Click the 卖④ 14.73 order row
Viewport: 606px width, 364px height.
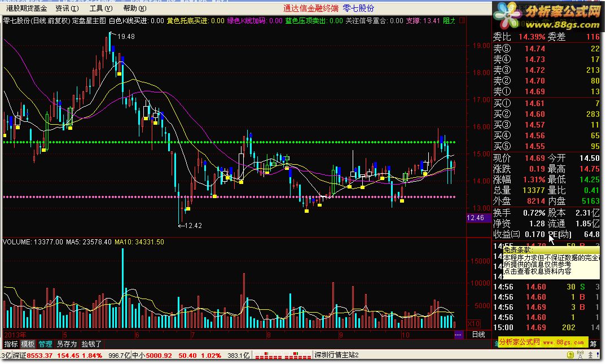coord(546,59)
